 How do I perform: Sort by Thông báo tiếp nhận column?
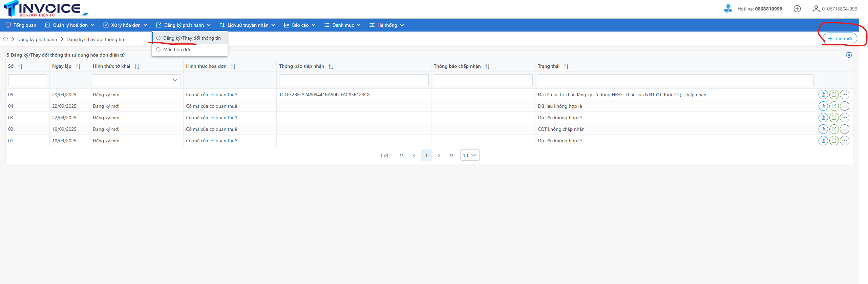tap(331, 66)
